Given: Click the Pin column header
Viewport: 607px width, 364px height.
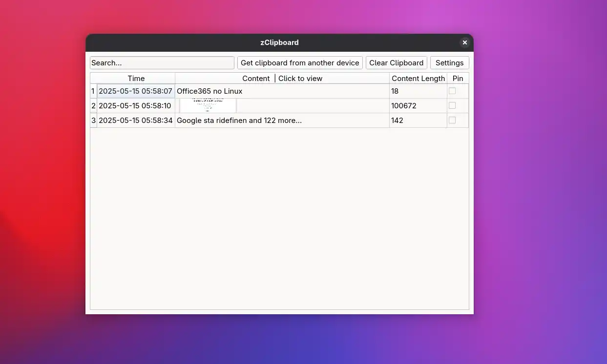Looking at the screenshot, I should click(x=458, y=78).
